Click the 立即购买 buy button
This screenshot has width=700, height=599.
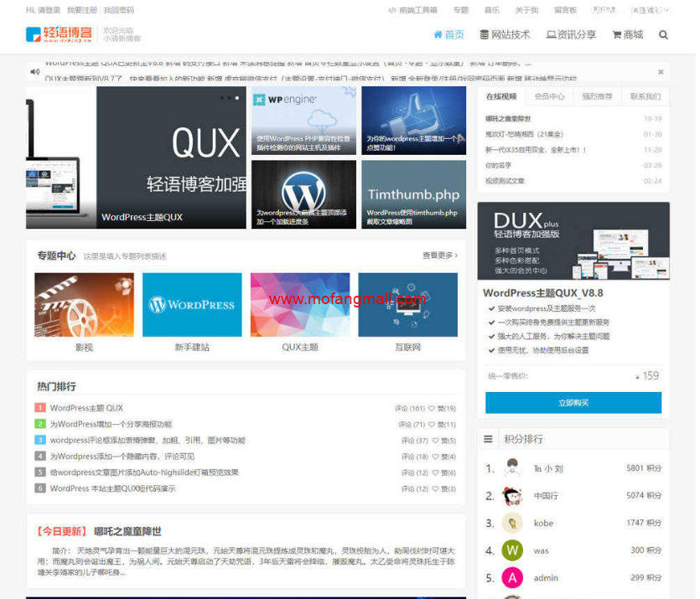(x=573, y=403)
